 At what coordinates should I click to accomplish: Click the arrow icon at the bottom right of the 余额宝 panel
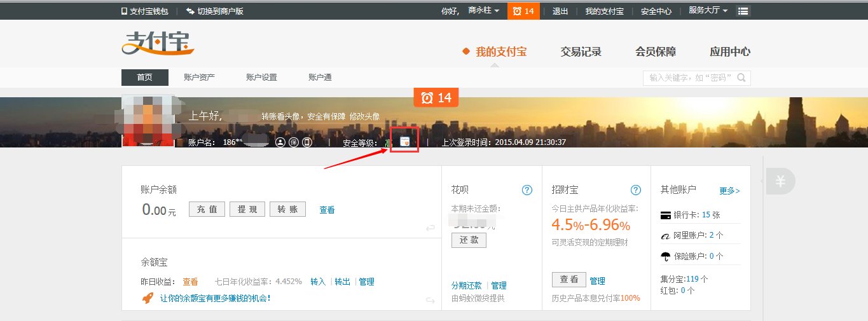431,300
